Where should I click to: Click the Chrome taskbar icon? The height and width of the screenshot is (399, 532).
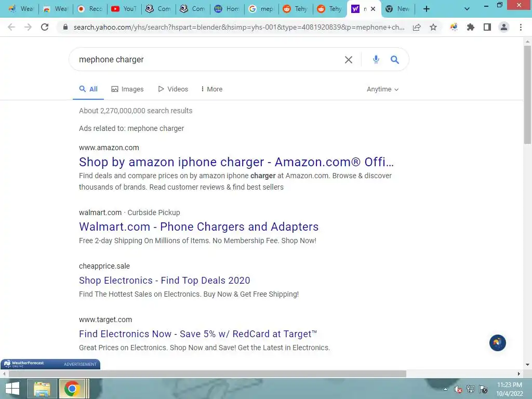pos(72,389)
